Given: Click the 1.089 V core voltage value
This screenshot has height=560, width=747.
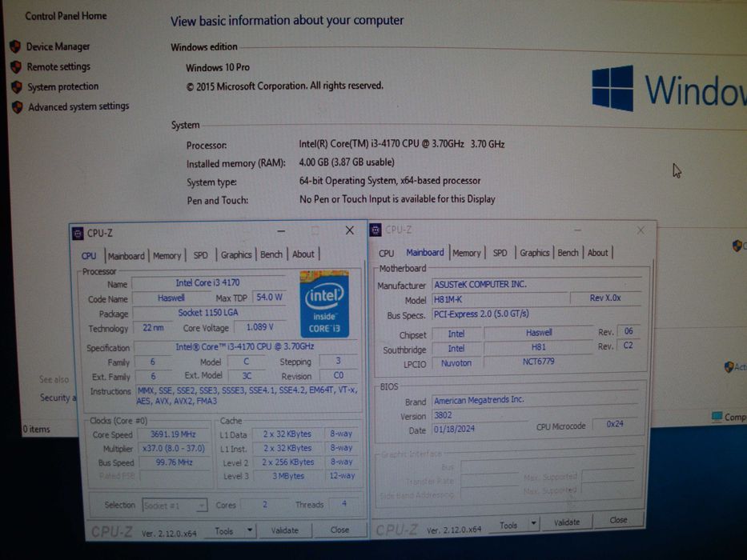Looking at the screenshot, I should pyautogui.click(x=259, y=327).
